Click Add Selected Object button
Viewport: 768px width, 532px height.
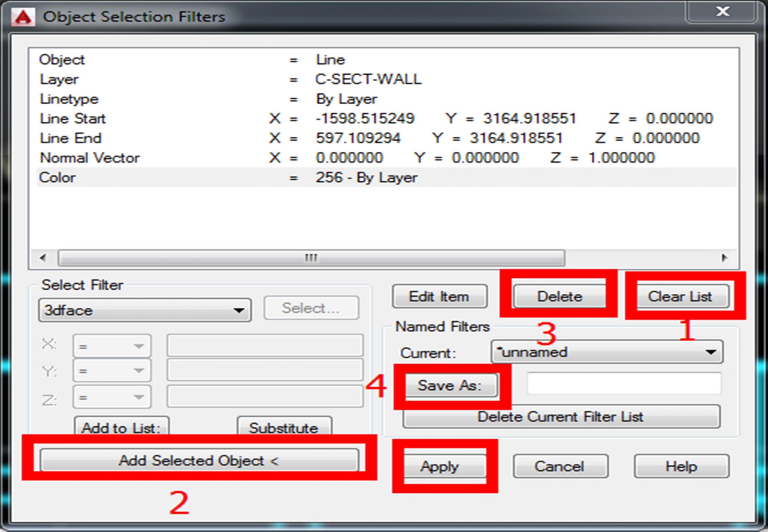tap(199, 460)
